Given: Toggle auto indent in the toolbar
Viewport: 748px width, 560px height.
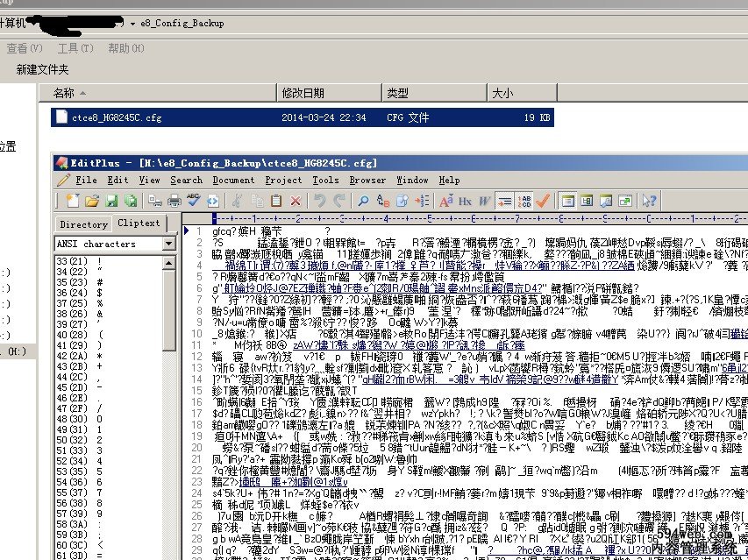Looking at the screenshot, I should tap(505, 201).
